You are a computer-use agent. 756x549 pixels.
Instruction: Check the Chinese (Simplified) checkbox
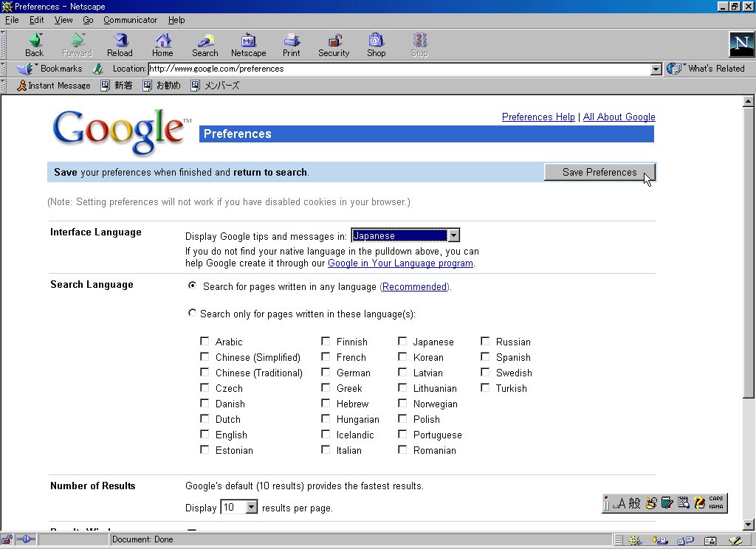205,356
